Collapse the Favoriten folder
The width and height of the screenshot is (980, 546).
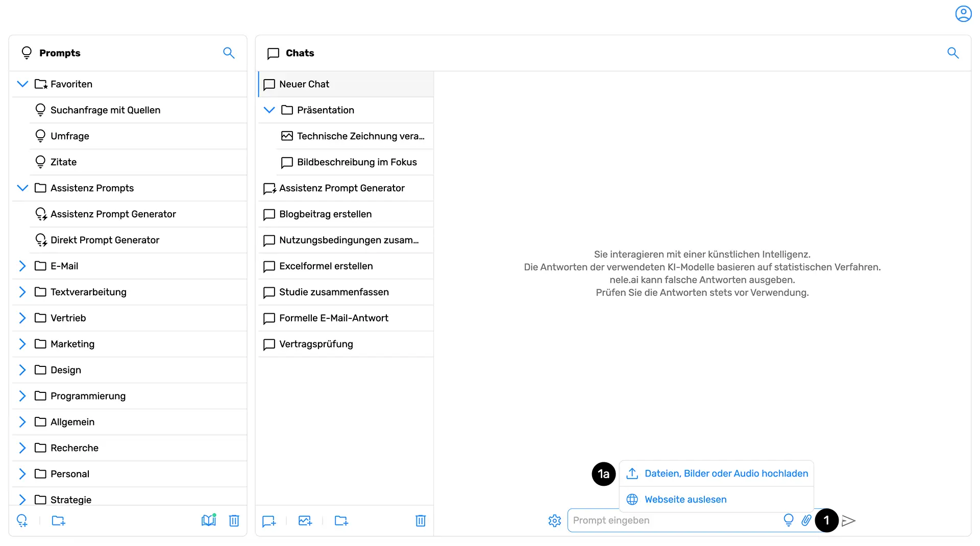pos(22,84)
